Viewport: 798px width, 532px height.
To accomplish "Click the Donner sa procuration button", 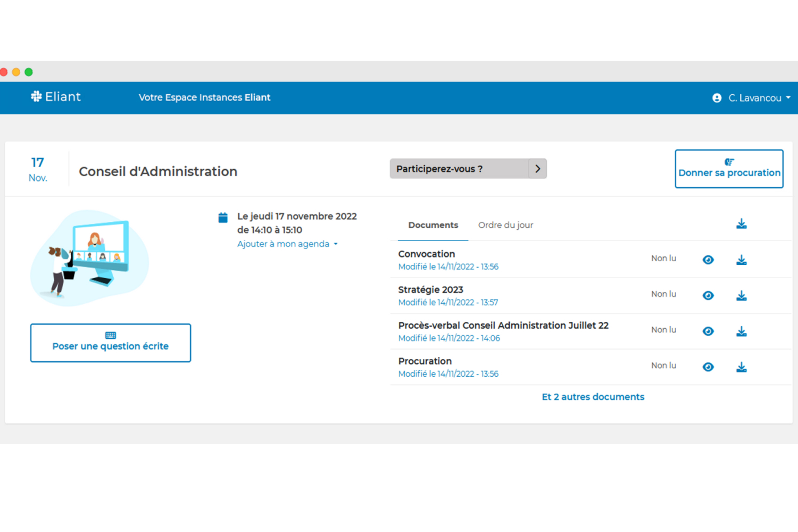I will click(729, 169).
